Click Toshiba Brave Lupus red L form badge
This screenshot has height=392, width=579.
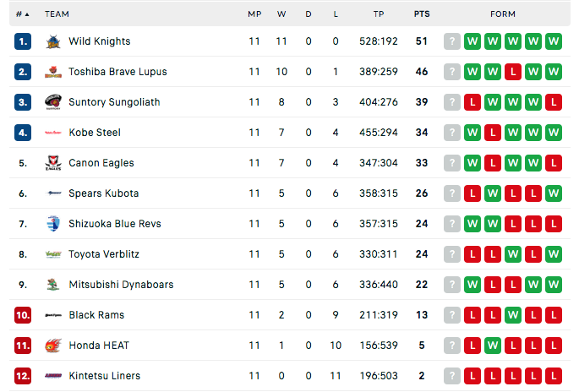513,72
